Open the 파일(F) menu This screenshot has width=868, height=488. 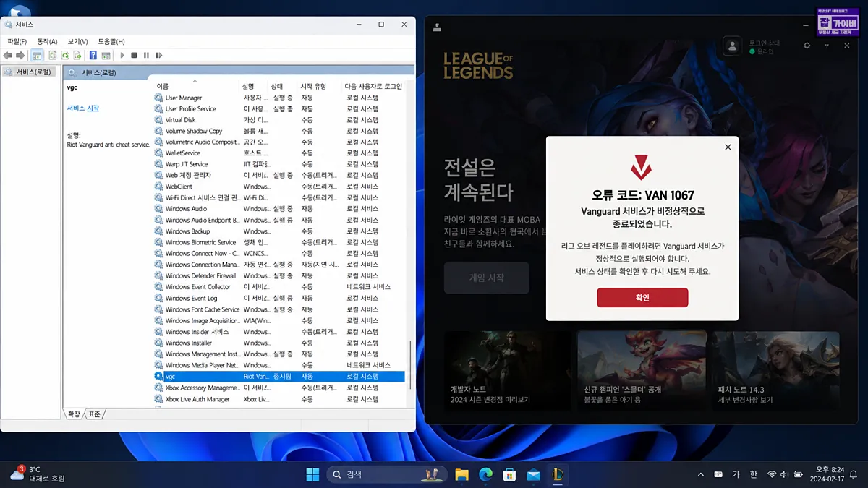pos(17,42)
